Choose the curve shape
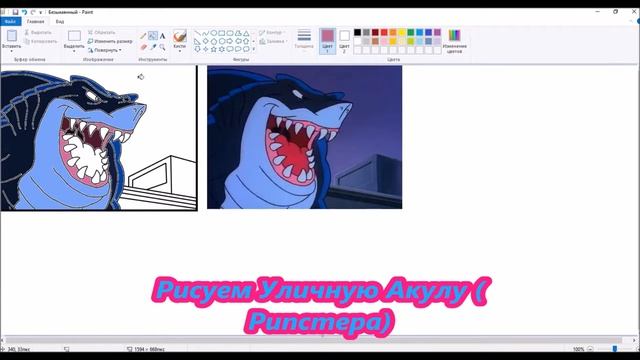The width and height of the screenshot is (640, 360). 206,33
